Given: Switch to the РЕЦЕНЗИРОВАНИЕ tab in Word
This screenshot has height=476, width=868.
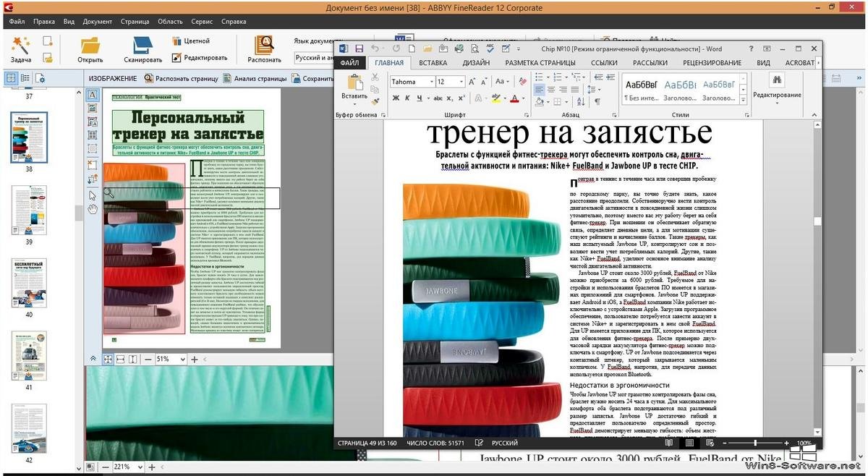Looking at the screenshot, I should (712, 63).
